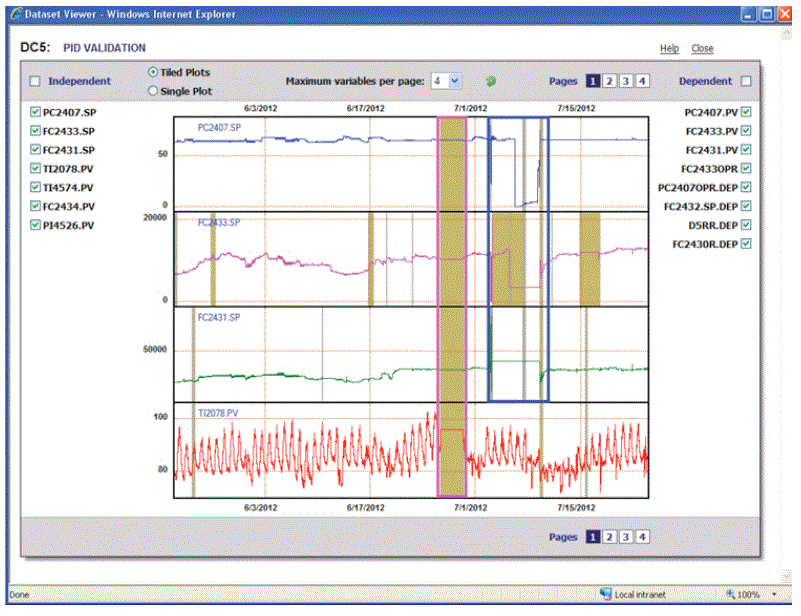Screen dimensions: 801x616
Task: Uncheck the PI4526.PV checkbox
Action: coord(35,225)
